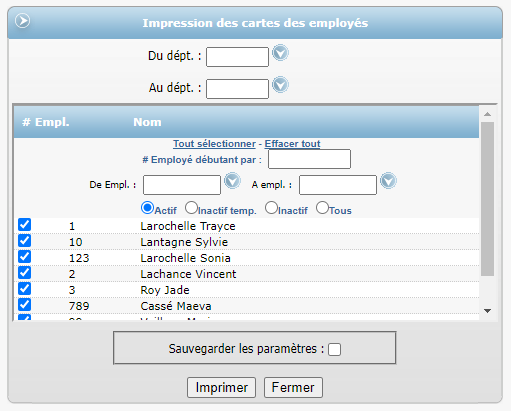Click the Tout sélectionner link
511x411 pixels.
tap(214, 144)
